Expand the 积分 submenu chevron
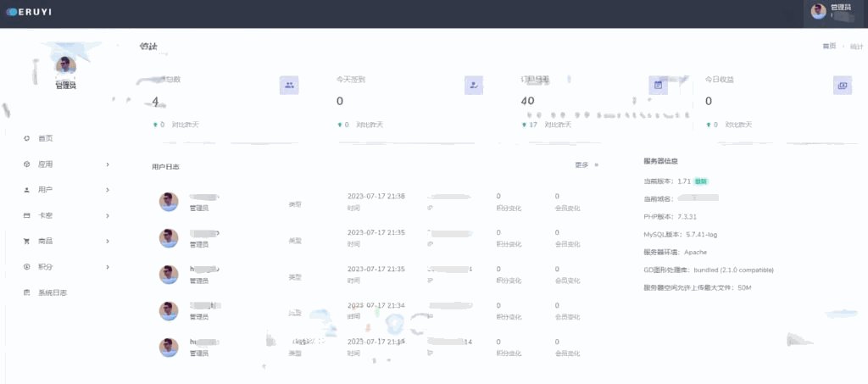Viewport: 868px width, 384px height. [x=108, y=267]
